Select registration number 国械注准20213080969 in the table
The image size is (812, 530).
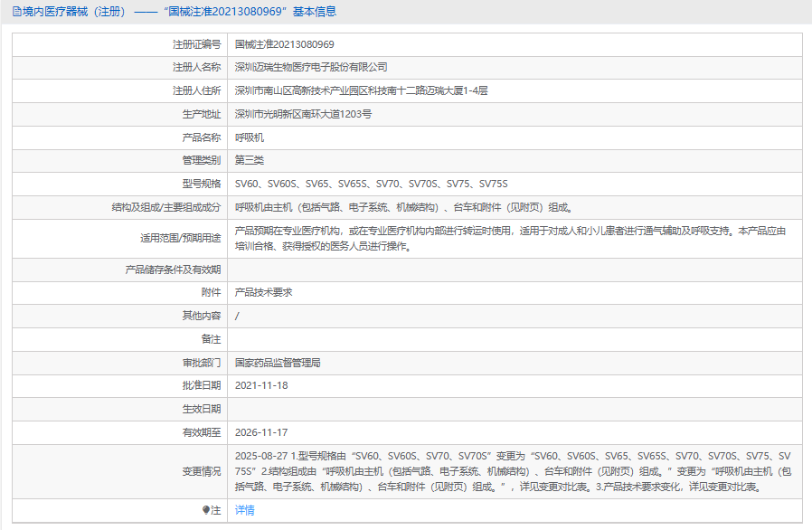(x=285, y=44)
